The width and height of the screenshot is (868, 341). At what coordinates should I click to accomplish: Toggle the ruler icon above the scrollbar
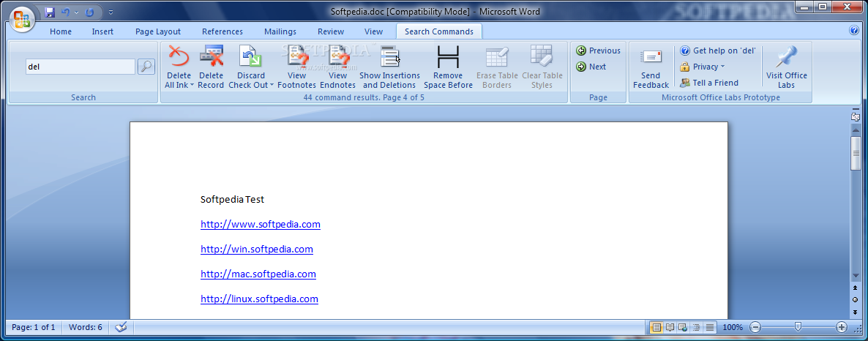[856, 116]
